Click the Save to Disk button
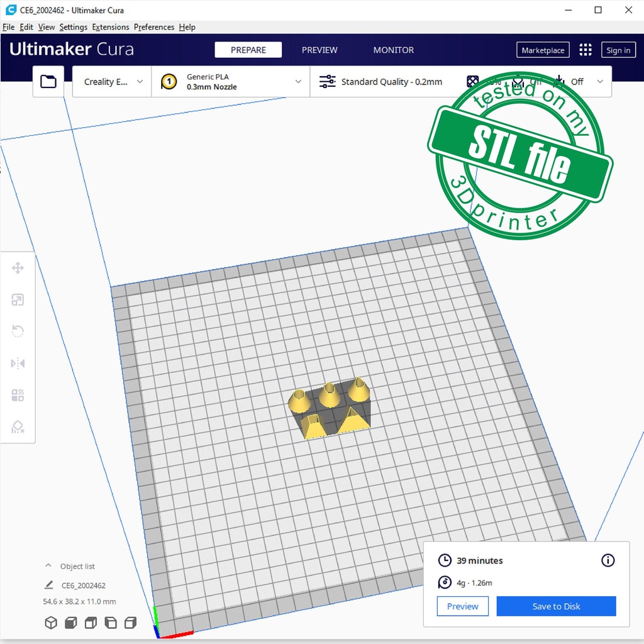 tap(556, 606)
